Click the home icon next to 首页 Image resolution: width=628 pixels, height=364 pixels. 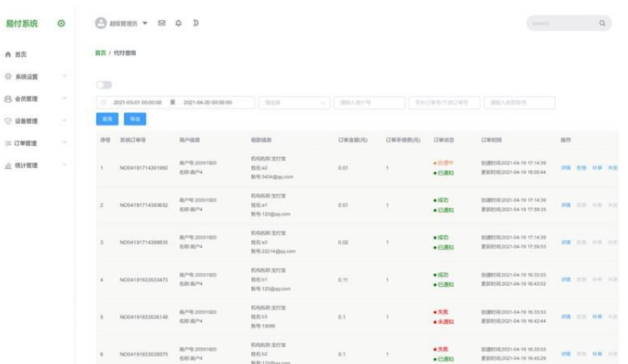coord(8,54)
